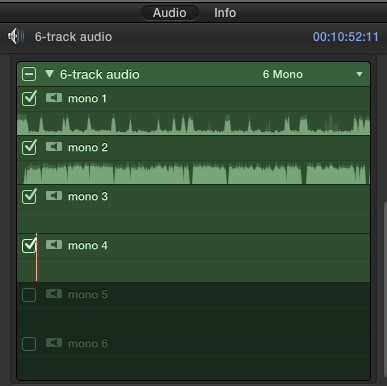Click the mono 4 speaker icon
This screenshot has width=387, height=386.
coord(54,245)
